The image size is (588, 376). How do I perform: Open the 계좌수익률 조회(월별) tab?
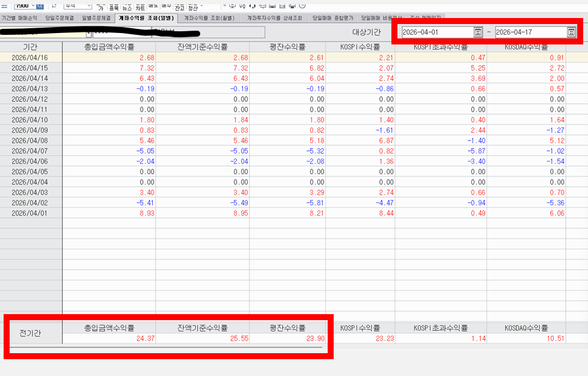coord(209,19)
